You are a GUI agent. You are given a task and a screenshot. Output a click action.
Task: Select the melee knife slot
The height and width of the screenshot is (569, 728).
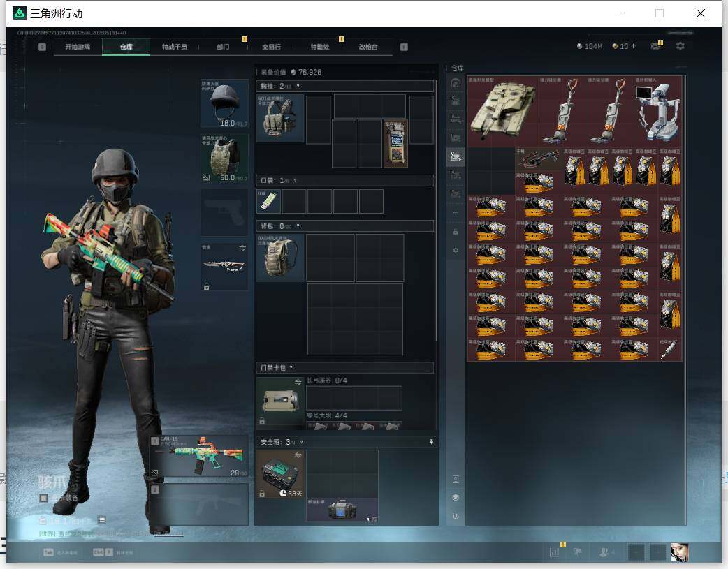pyautogui.click(x=225, y=267)
